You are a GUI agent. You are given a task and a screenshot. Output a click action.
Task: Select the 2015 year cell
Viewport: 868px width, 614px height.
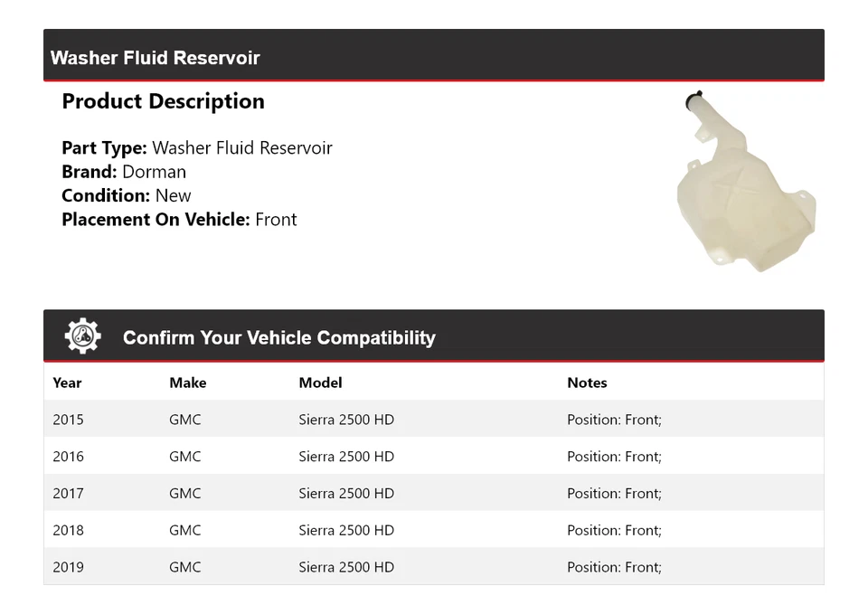[x=68, y=420]
